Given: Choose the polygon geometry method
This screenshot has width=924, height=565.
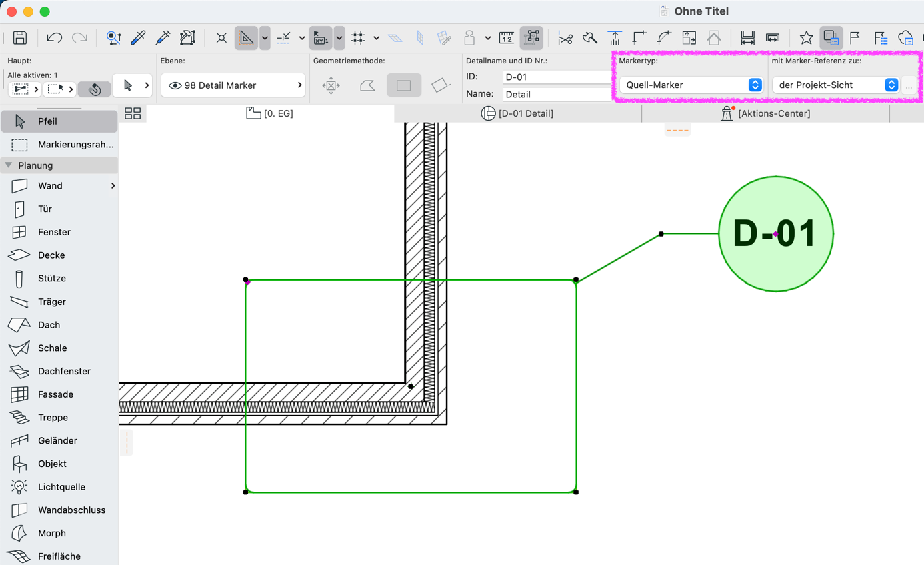Looking at the screenshot, I should click(x=367, y=85).
